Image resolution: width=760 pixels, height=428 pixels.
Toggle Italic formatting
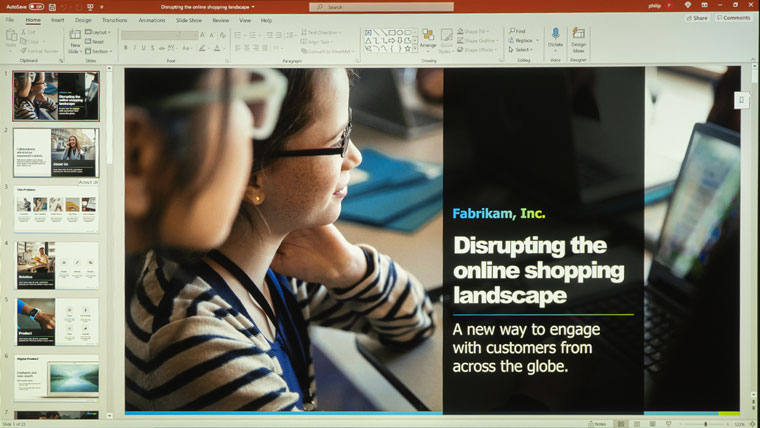[134, 48]
